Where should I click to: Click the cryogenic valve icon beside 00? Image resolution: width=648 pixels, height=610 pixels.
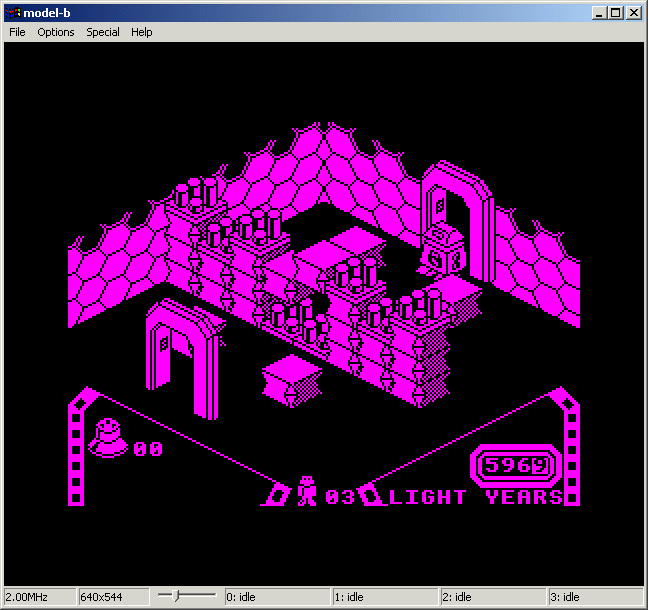(107, 438)
